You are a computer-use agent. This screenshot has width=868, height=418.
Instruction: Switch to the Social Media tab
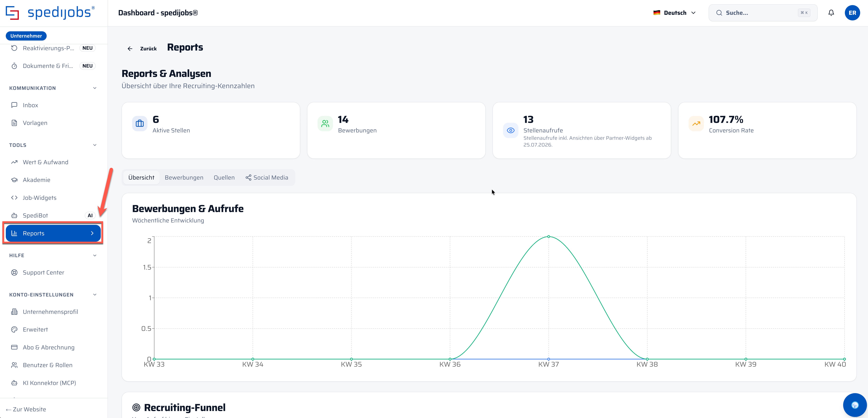point(267,178)
